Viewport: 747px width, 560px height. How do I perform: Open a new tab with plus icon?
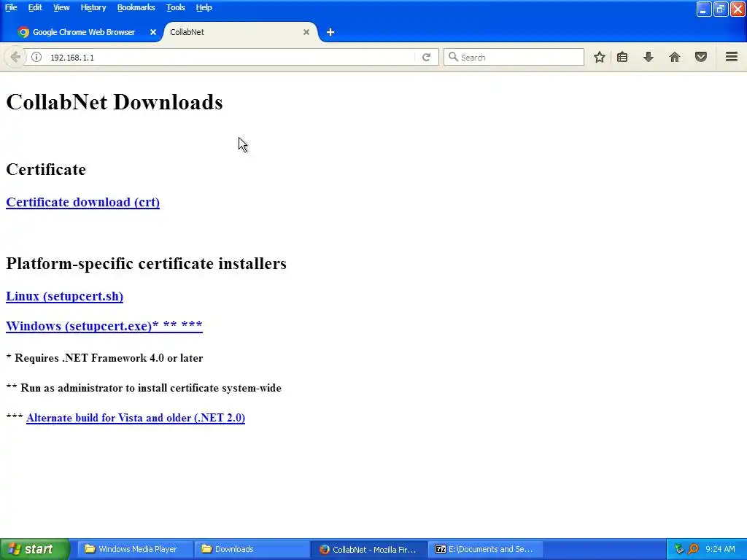tap(330, 32)
